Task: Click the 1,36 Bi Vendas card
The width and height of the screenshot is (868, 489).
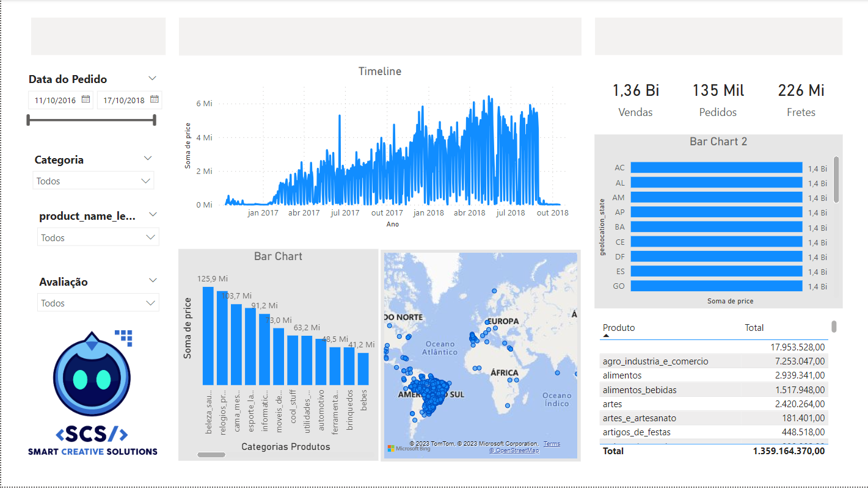Action: pos(635,100)
